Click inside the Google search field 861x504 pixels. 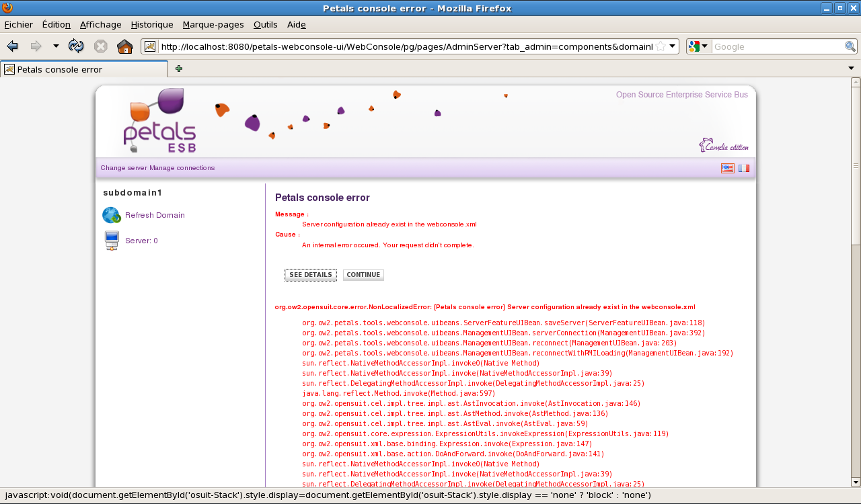[777, 46]
